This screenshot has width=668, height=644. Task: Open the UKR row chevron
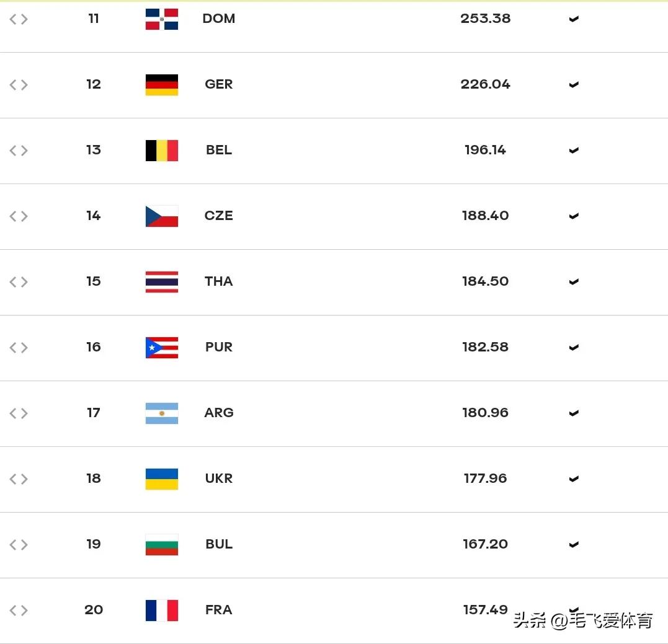(x=574, y=479)
